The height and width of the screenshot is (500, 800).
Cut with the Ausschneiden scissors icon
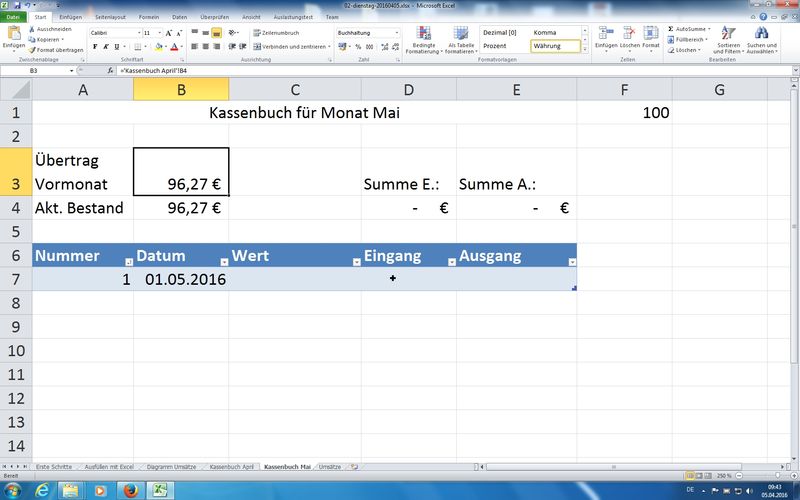pyautogui.click(x=32, y=29)
